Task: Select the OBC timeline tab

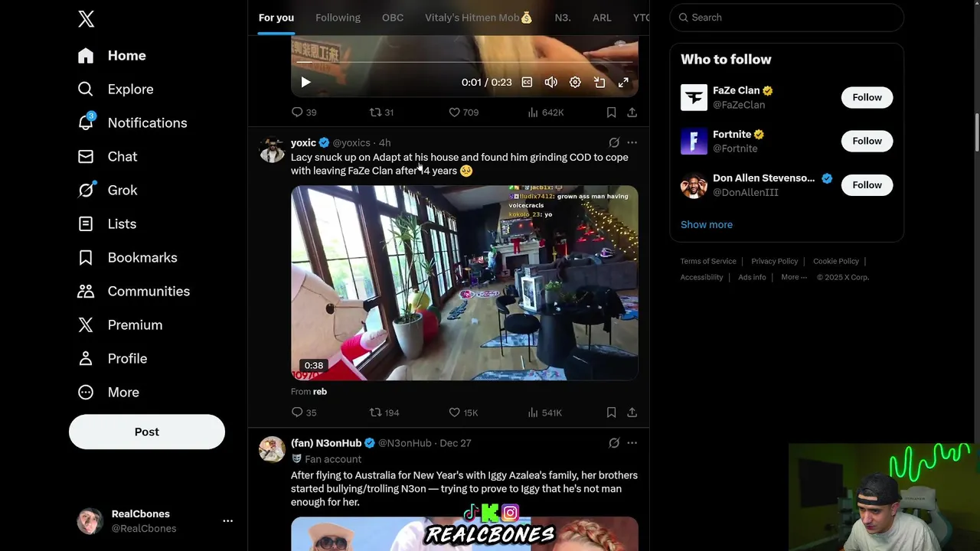Action: [x=393, y=18]
